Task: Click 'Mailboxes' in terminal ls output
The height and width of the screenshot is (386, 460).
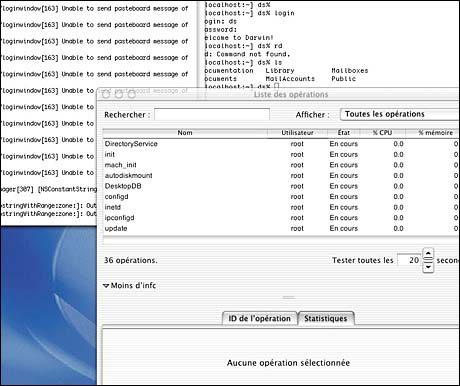Action: [x=350, y=71]
